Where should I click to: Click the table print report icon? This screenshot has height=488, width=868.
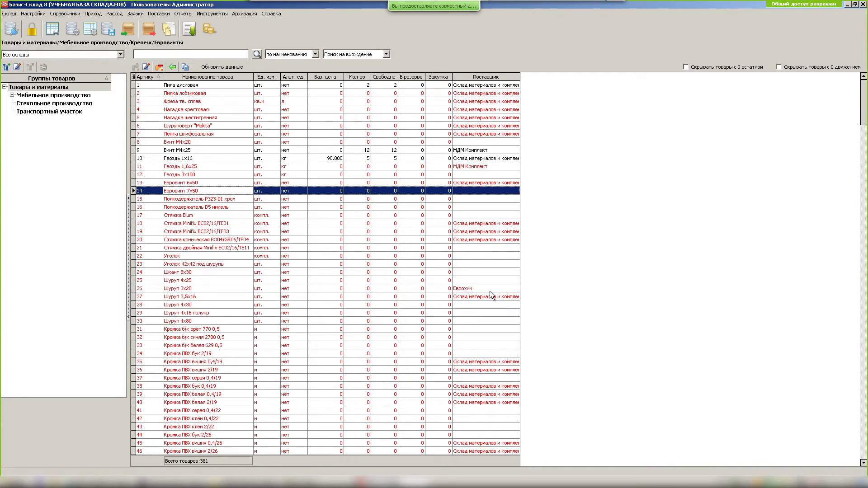(x=52, y=29)
